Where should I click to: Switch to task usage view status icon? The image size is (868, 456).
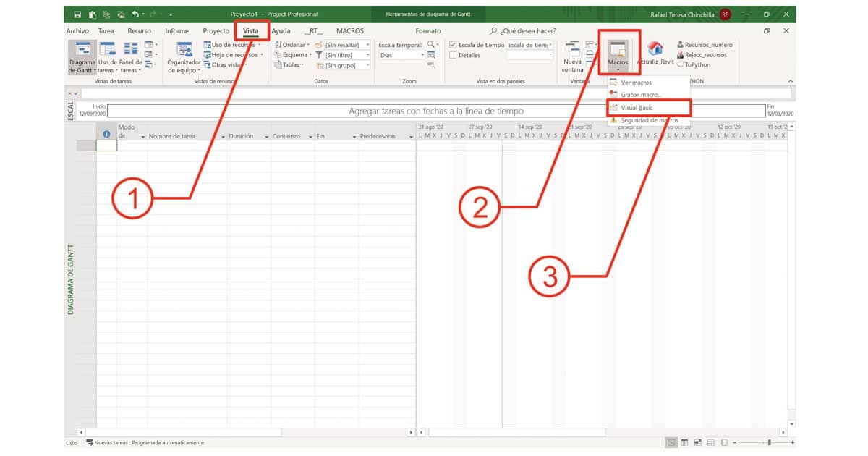(x=685, y=442)
